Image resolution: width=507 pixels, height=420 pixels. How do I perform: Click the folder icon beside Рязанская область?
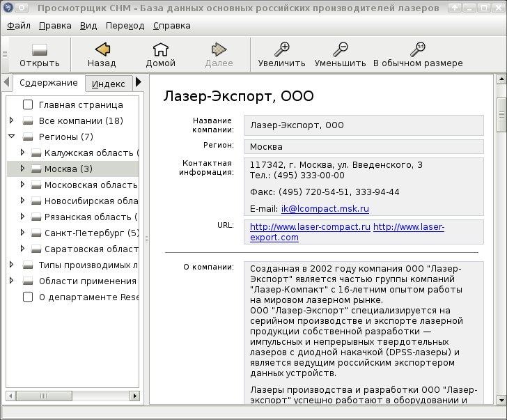(x=36, y=217)
